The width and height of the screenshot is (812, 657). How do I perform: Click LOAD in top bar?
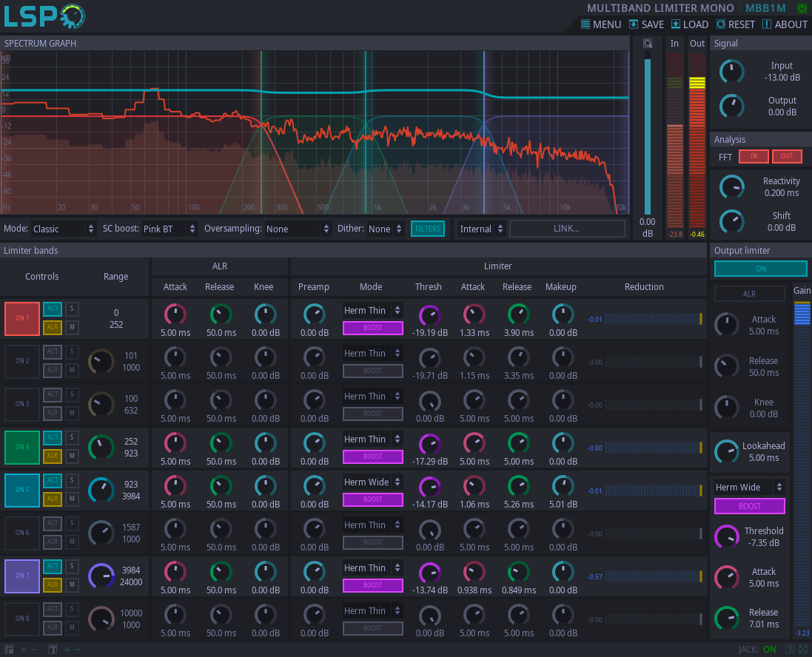pyautogui.click(x=690, y=24)
